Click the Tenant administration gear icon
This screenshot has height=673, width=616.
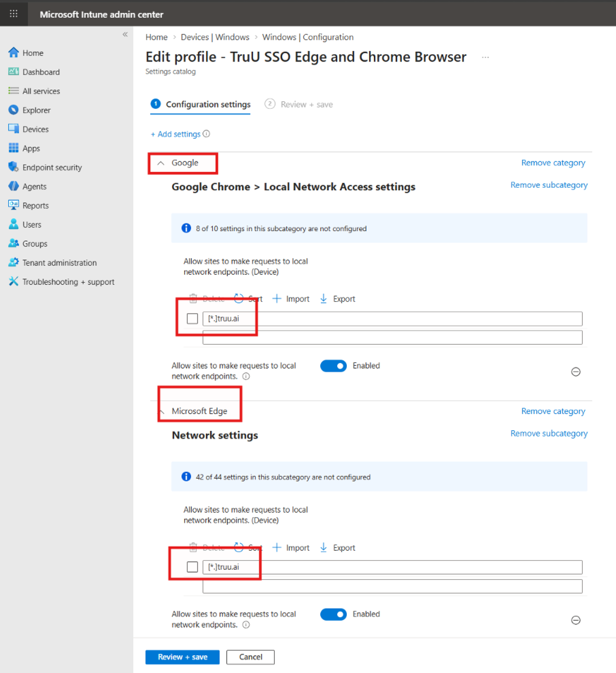(14, 262)
